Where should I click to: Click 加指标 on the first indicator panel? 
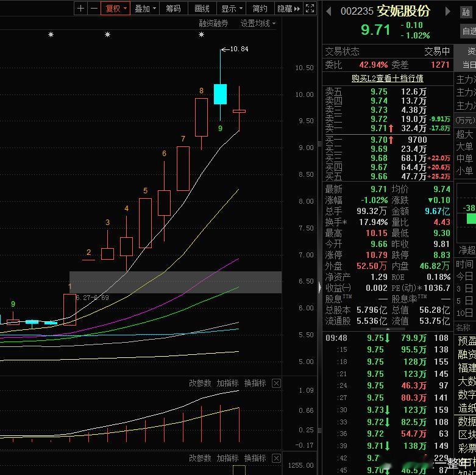click(227, 384)
